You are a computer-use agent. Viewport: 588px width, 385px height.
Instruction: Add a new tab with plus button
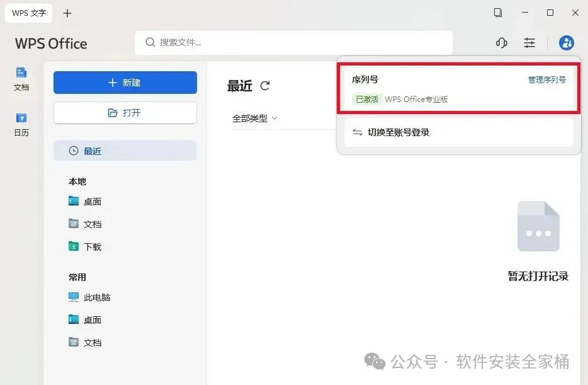(x=67, y=13)
